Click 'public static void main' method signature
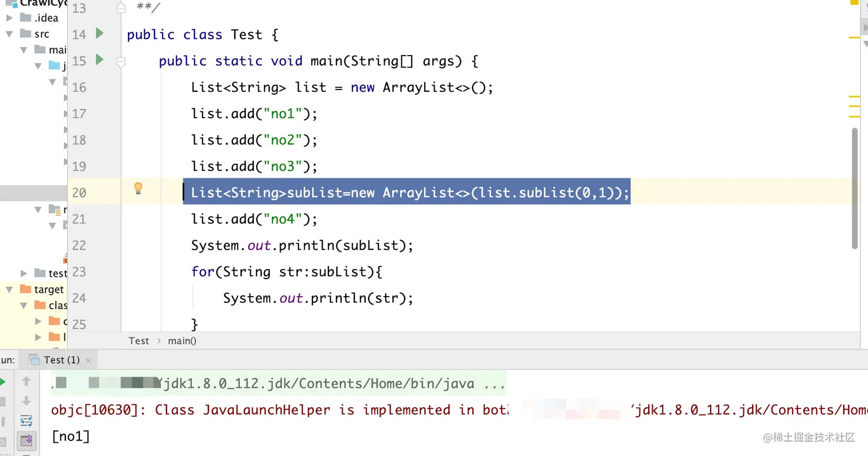868x456 pixels. (319, 61)
